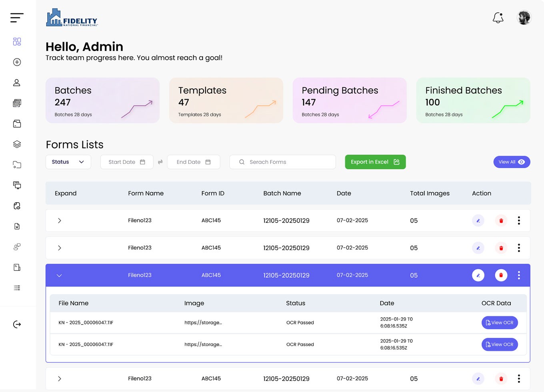Click Export in Excel button
The image size is (544, 392).
[375, 162]
